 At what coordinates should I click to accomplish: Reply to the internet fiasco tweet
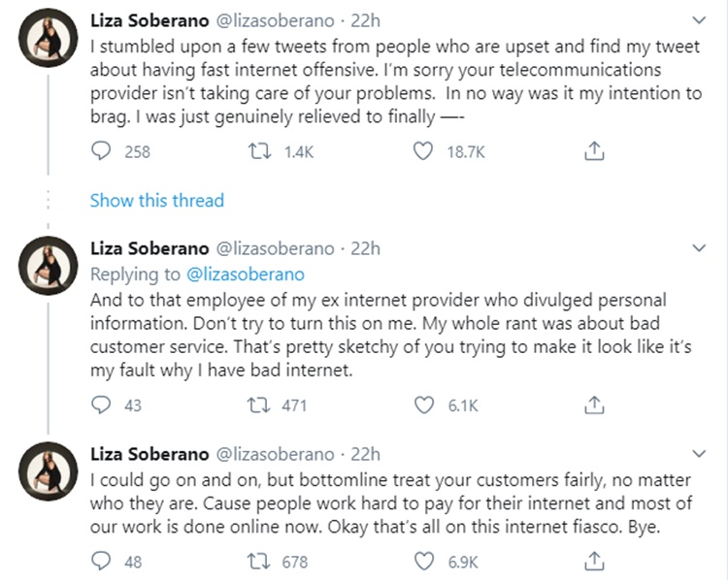100,561
